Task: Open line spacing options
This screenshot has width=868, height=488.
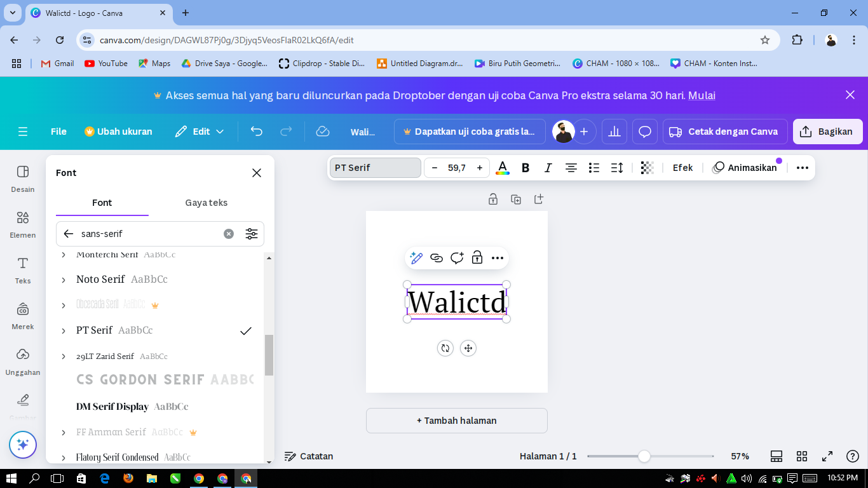Action: pos(617,168)
